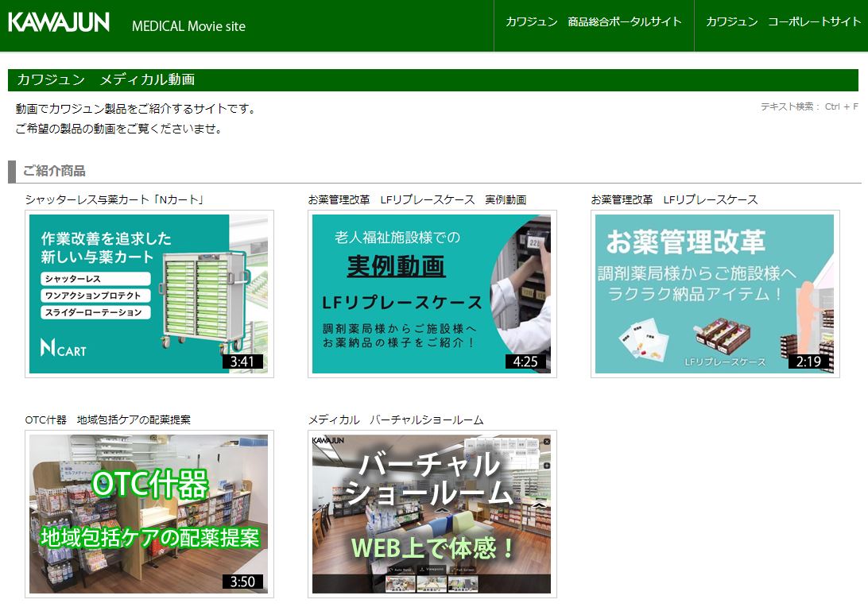Click title シャッターレス与薬カート「Nカート」
The height and width of the screenshot is (607, 868).
tap(114, 199)
